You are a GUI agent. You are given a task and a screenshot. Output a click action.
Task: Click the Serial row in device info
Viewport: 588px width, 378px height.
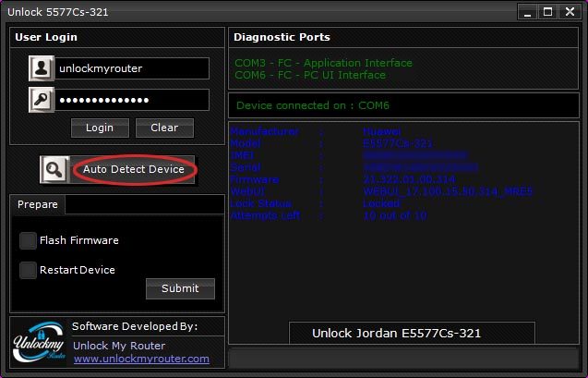pyautogui.click(x=354, y=167)
